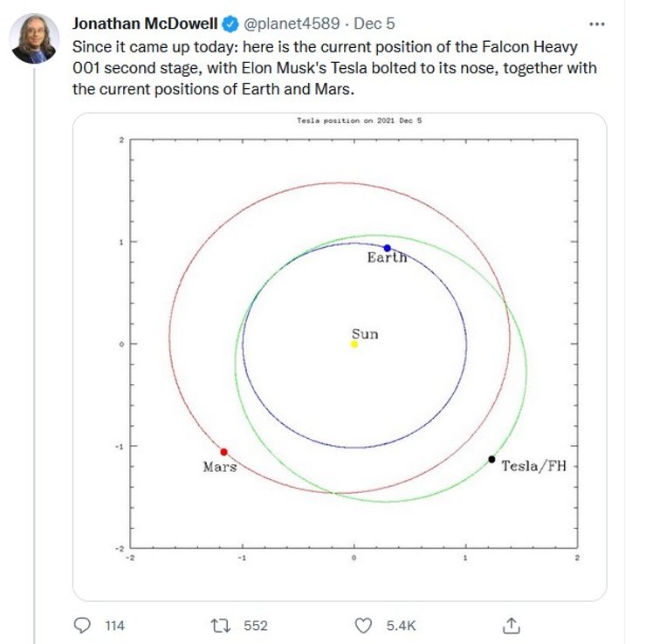Open the three-dot more options menu

click(x=597, y=23)
